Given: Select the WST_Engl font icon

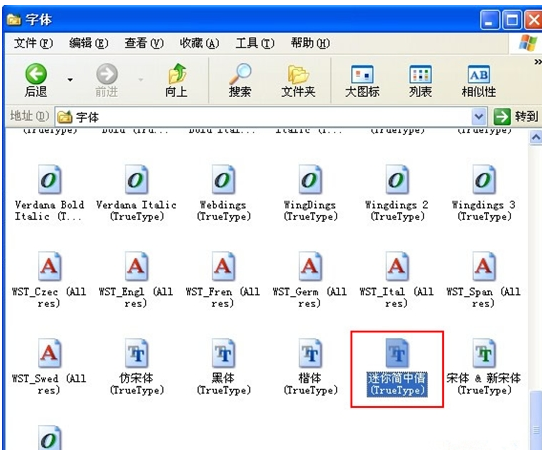Looking at the screenshot, I should coord(137,266).
